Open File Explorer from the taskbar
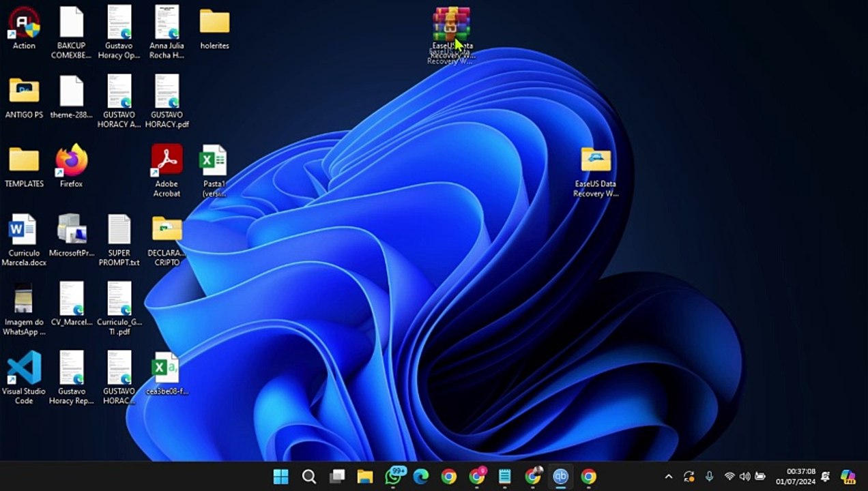The width and height of the screenshot is (868, 491). pos(365,477)
